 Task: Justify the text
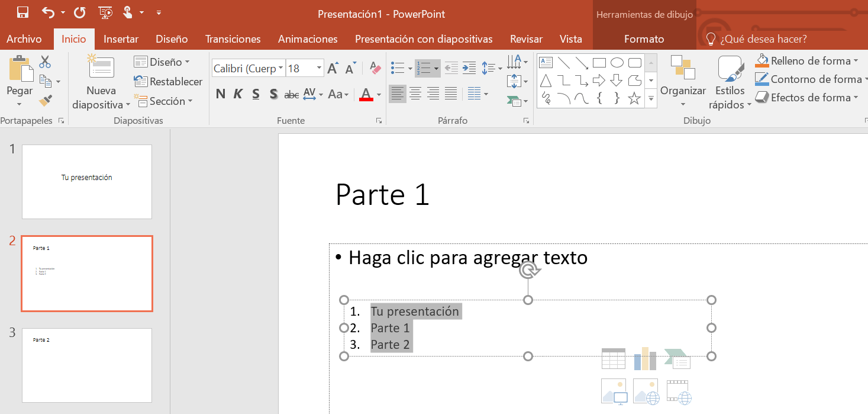(451, 94)
